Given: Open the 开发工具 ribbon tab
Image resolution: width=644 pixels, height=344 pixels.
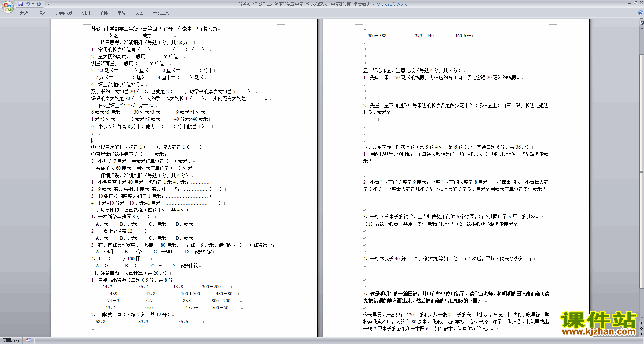Looking at the screenshot, I should click(x=161, y=13).
